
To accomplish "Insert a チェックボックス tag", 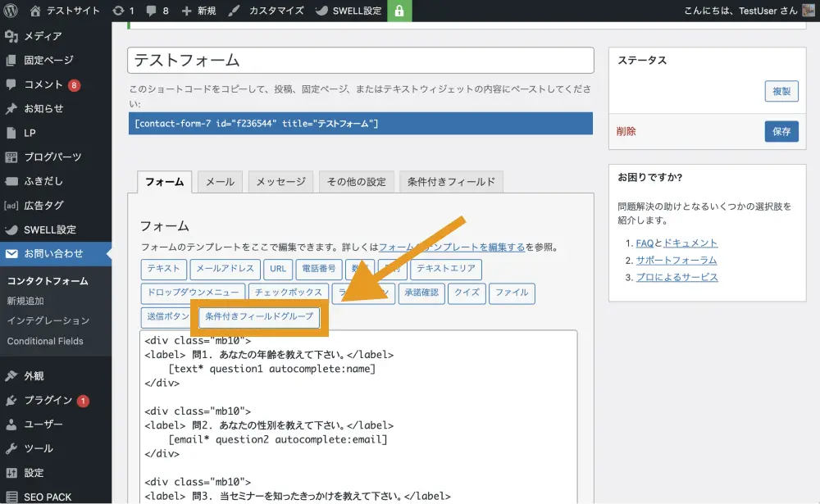I will pyautogui.click(x=288, y=293).
